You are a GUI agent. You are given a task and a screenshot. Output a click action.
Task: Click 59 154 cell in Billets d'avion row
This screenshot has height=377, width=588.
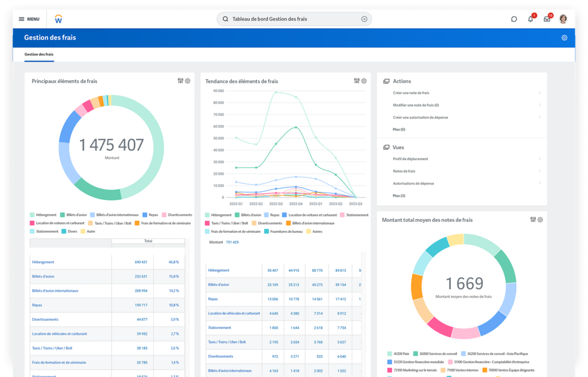(x=341, y=285)
